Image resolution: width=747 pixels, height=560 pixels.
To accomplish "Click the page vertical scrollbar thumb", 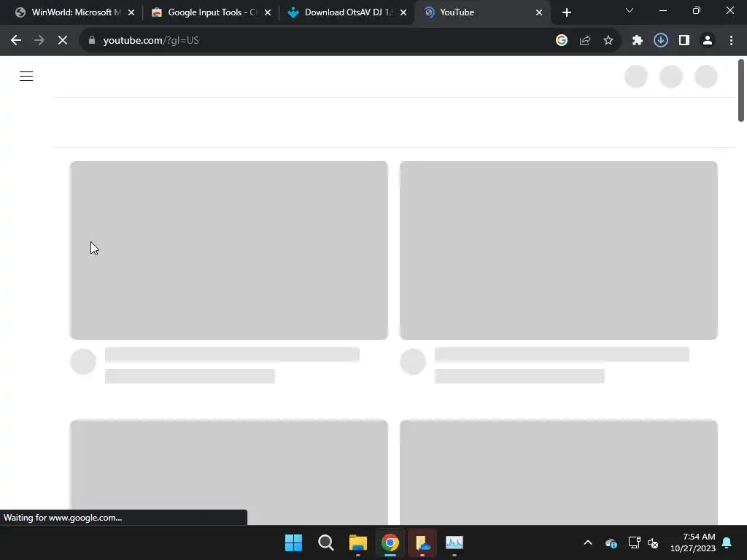I will (x=741, y=90).
